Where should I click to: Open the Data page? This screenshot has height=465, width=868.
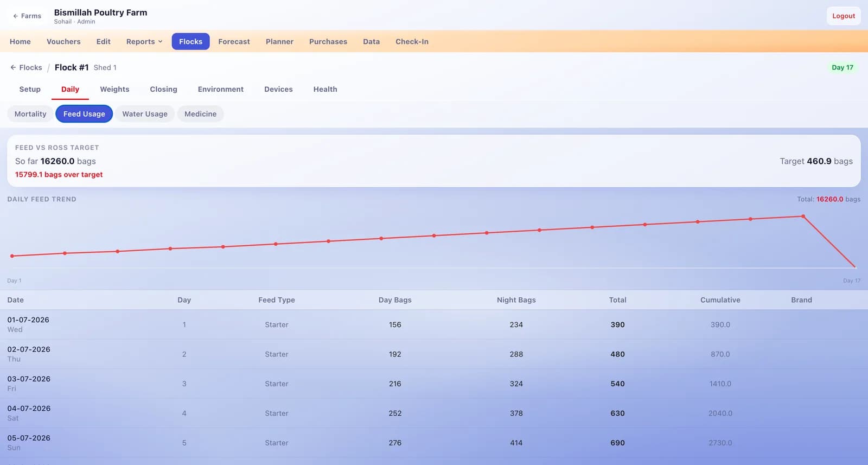point(371,42)
